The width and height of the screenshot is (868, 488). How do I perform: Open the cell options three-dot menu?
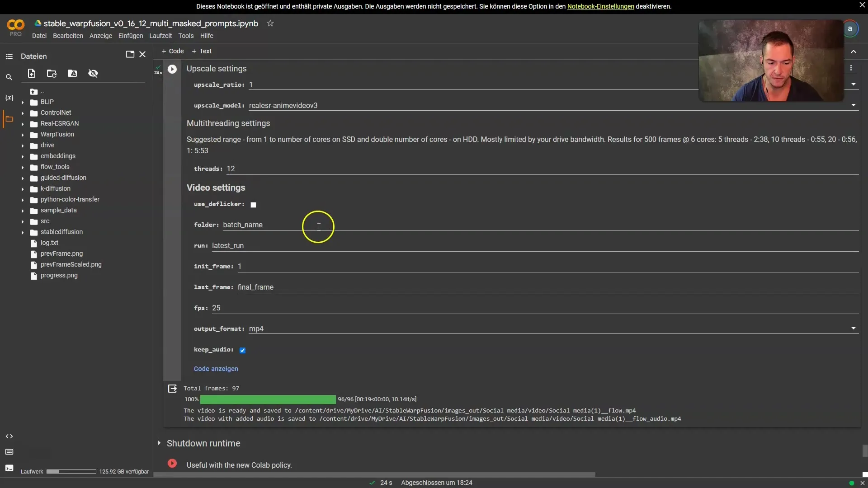(x=851, y=68)
